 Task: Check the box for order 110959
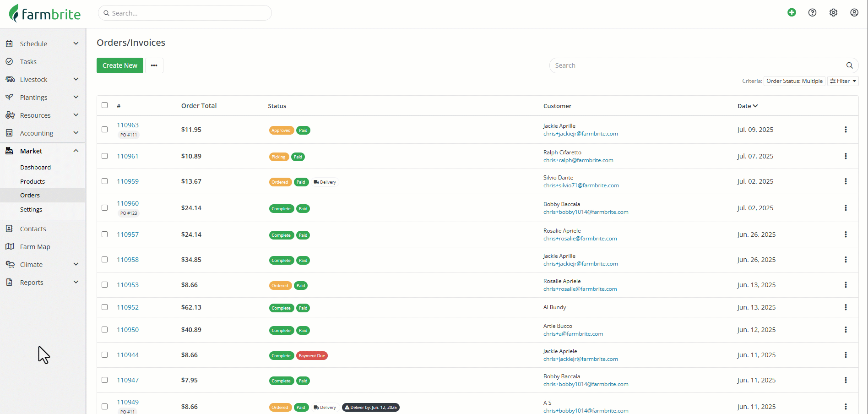pyautogui.click(x=105, y=181)
